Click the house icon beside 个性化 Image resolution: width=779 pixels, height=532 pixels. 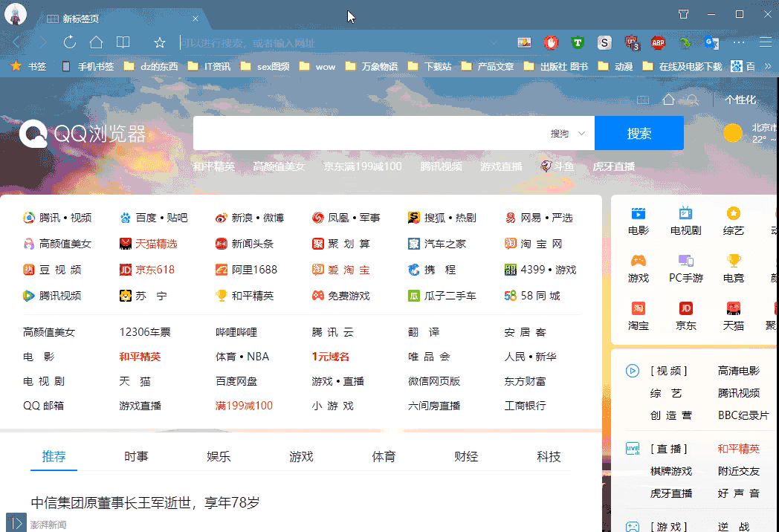coord(668,100)
